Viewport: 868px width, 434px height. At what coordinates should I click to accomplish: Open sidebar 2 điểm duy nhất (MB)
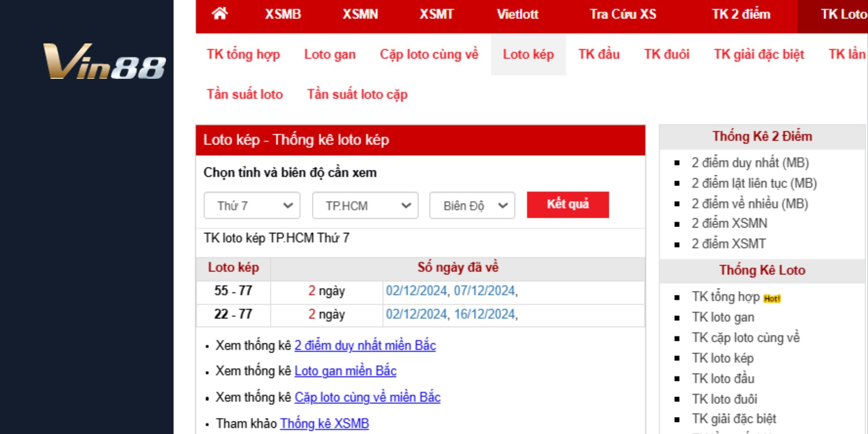750,163
